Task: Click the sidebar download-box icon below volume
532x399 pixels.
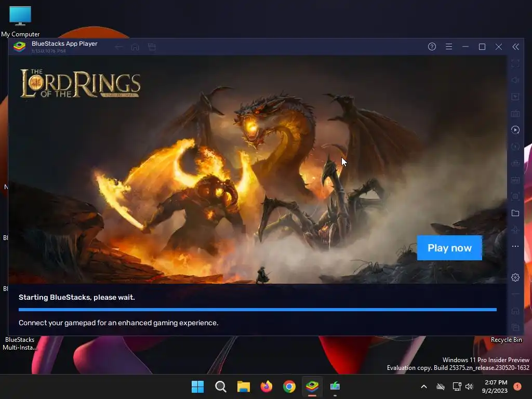Action: coord(515,97)
